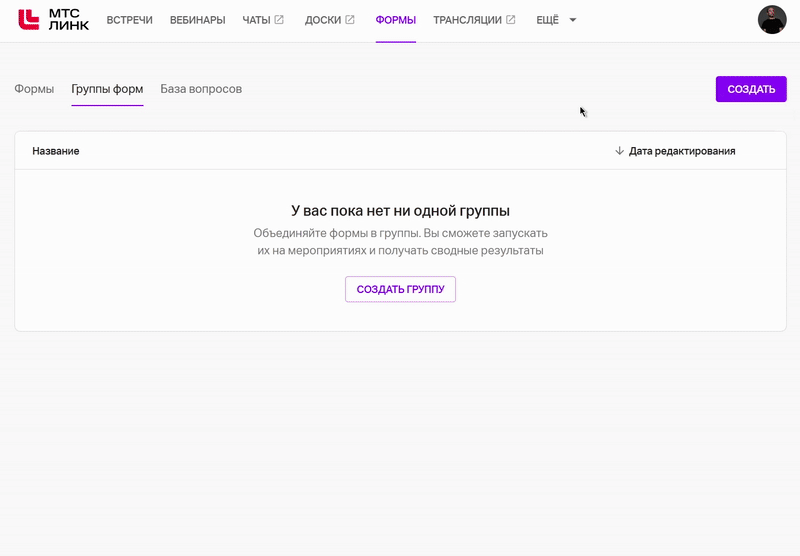The height and width of the screenshot is (556, 800).
Task: Open Трансляции label in the top navigation
Action: 467,20
